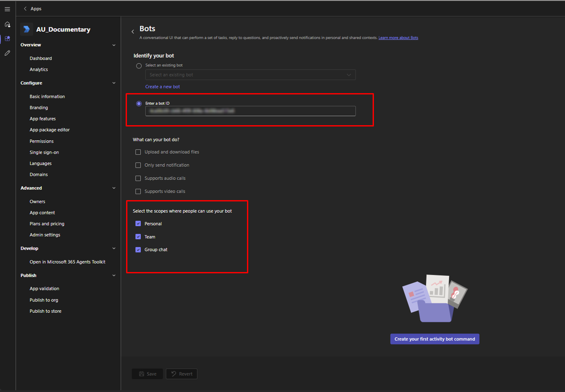Open the hamburger navigation menu
The width and height of the screenshot is (565, 392).
click(7, 9)
